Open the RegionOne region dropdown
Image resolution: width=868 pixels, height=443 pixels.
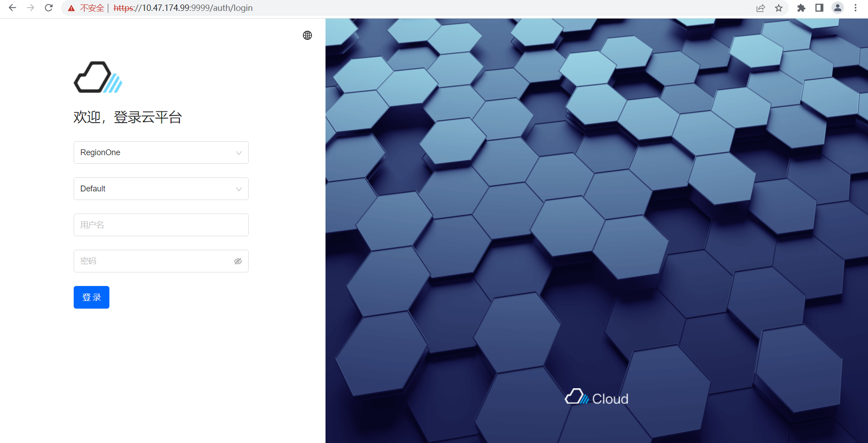point(161,152)
